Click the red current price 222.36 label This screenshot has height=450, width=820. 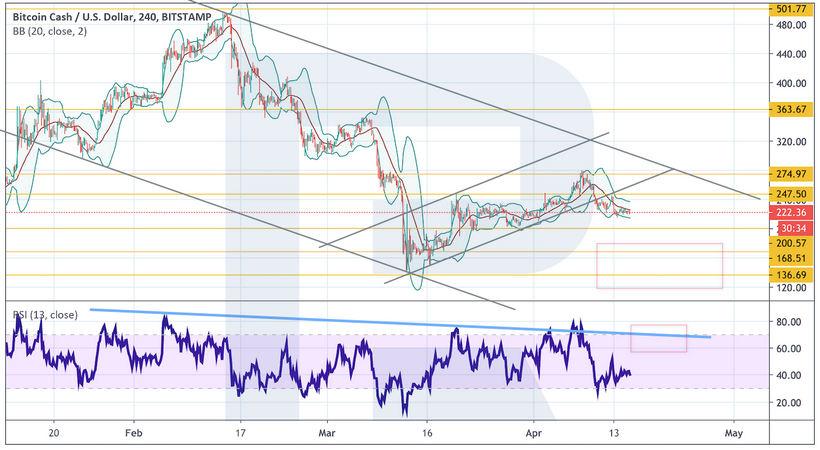[x=791, y=212]
